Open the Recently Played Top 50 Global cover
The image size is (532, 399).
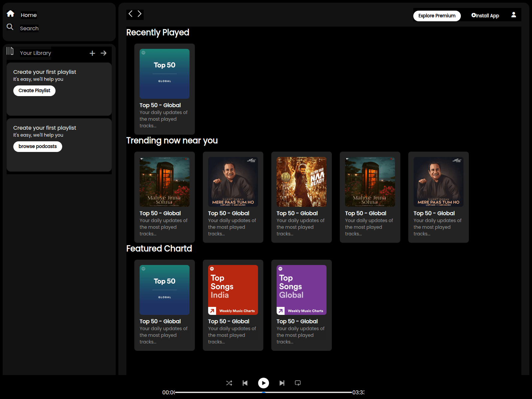click(x=165, y=74)
